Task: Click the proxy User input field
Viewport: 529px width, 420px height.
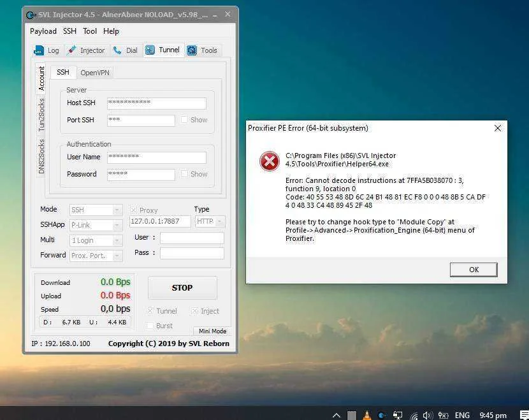Action: 192,238
